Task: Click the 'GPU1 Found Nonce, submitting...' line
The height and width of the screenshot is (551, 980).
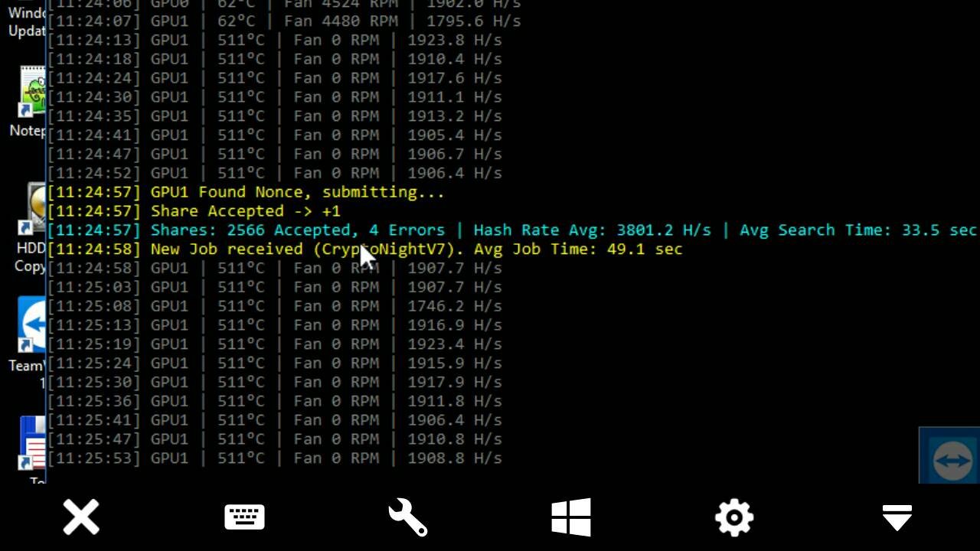Action: [297, 192]
